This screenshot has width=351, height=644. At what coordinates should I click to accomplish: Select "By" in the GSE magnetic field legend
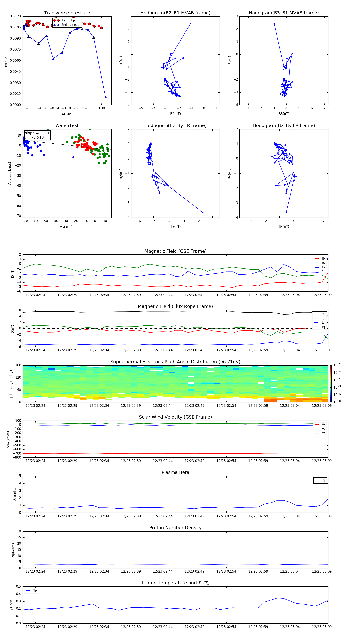(x=320, y=263)
